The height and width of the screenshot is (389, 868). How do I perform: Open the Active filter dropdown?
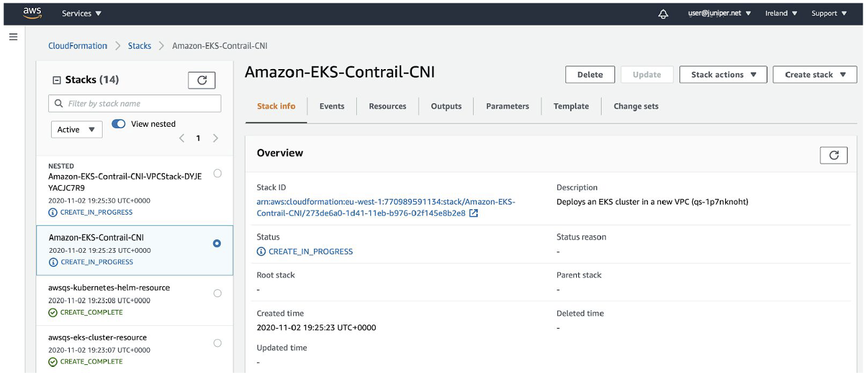[x=76, y=129]
